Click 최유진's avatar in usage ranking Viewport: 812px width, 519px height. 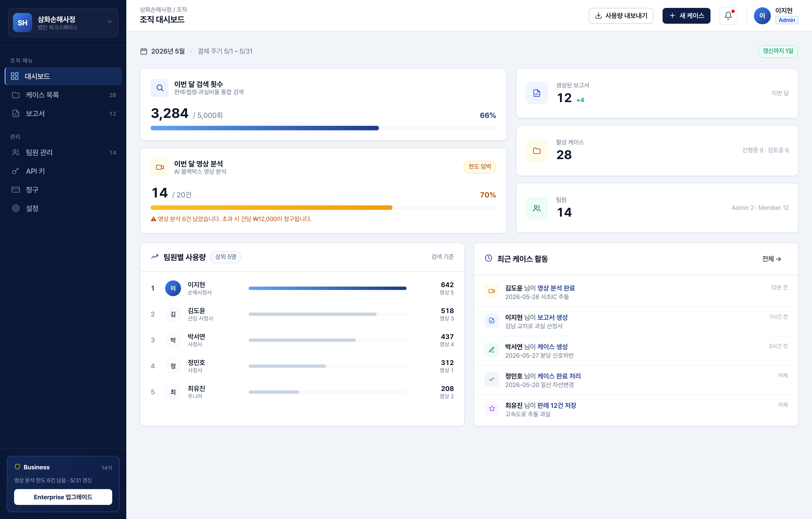[173, 392]
